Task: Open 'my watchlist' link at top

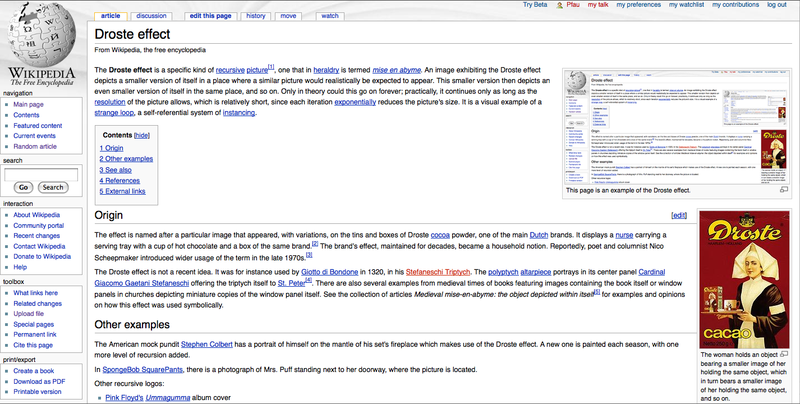Action: coord(705,5)
